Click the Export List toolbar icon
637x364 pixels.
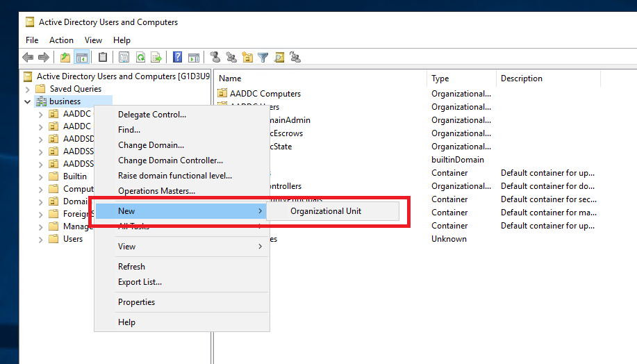[156, 57]
